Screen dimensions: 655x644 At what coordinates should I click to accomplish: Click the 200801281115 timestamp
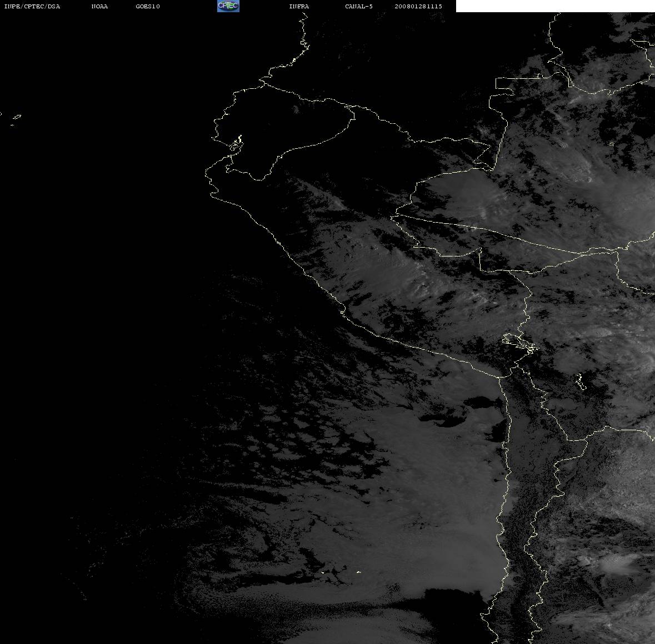point(418,6)
